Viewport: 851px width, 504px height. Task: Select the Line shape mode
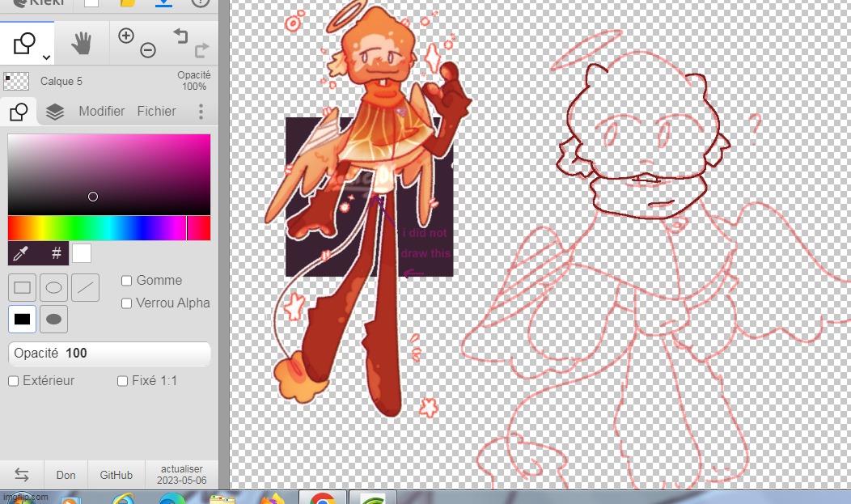coord(85,287)
